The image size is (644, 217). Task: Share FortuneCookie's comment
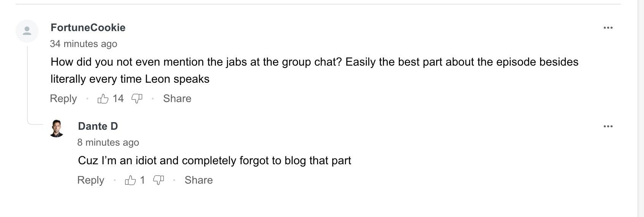pos(177,99)
